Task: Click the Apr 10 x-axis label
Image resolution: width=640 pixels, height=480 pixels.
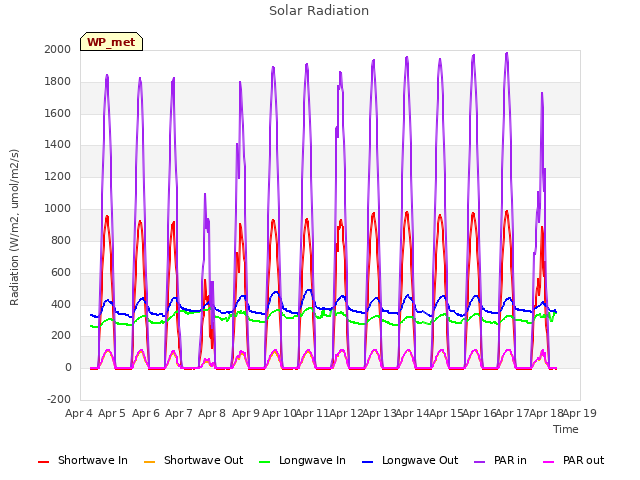Action: tap(279, 413)
